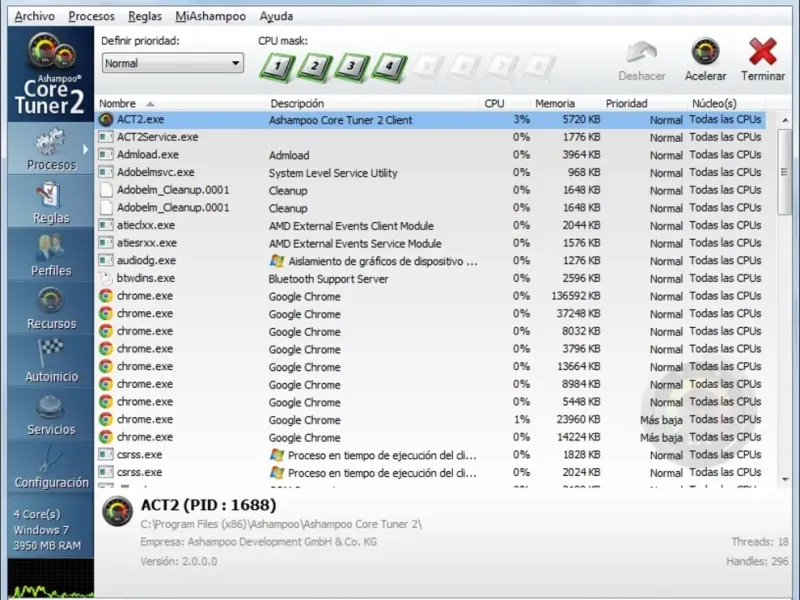Click Chrome icon of 37248 KB process
The height and width of the screenshot is (600, 800).
pos(106,313)
